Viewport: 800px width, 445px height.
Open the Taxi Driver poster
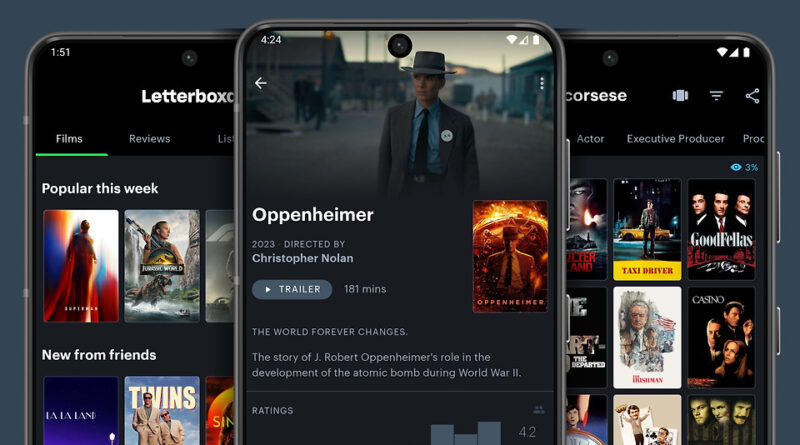click(646, 229)
